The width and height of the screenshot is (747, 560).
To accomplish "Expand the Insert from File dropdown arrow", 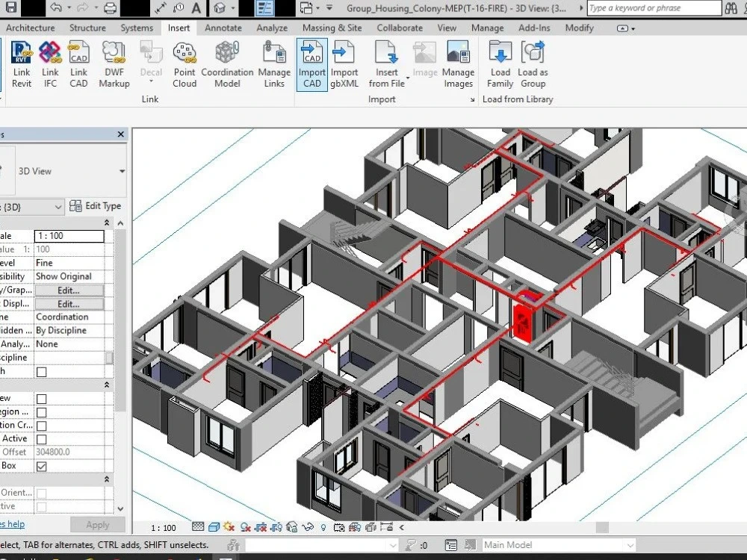I will pyautogui.click(x=407, y=78).
